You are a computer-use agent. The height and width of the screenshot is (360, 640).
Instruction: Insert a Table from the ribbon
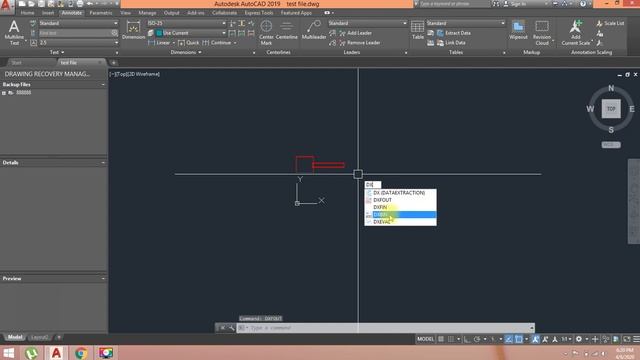coord(418,30)
